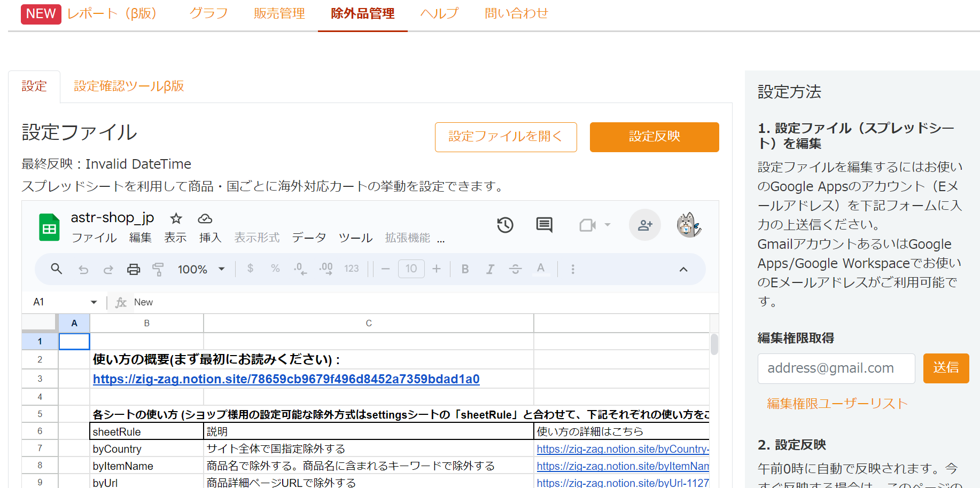The width and height of the screenshot is (980, 488).
Task: Click the share add-person icon
Action: [645, 225]
